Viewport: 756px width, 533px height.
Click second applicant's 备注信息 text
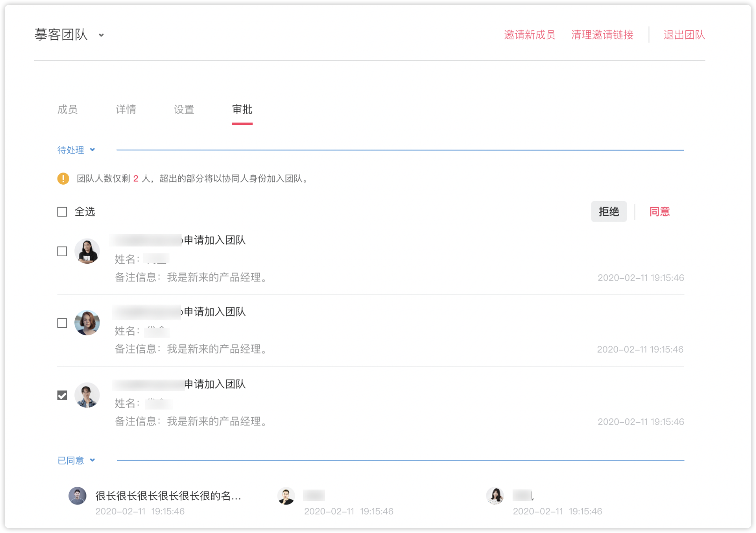pyautogui.click(x=191, y=349)
